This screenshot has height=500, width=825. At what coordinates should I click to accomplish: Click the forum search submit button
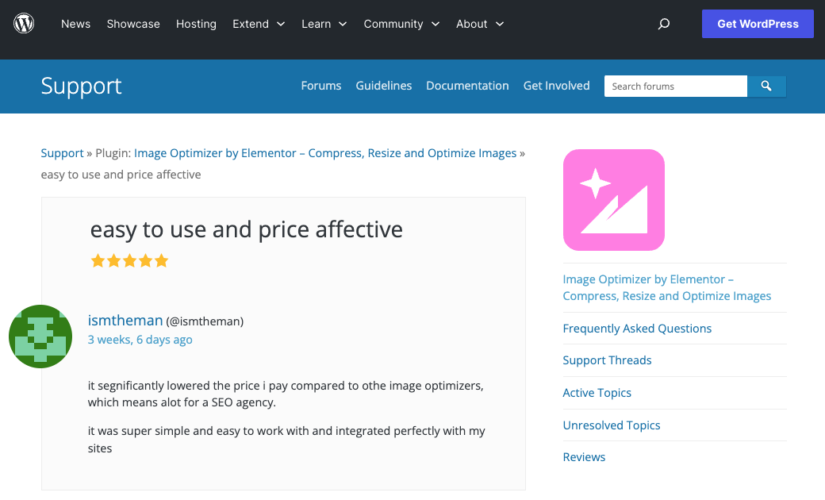(766, 86)
